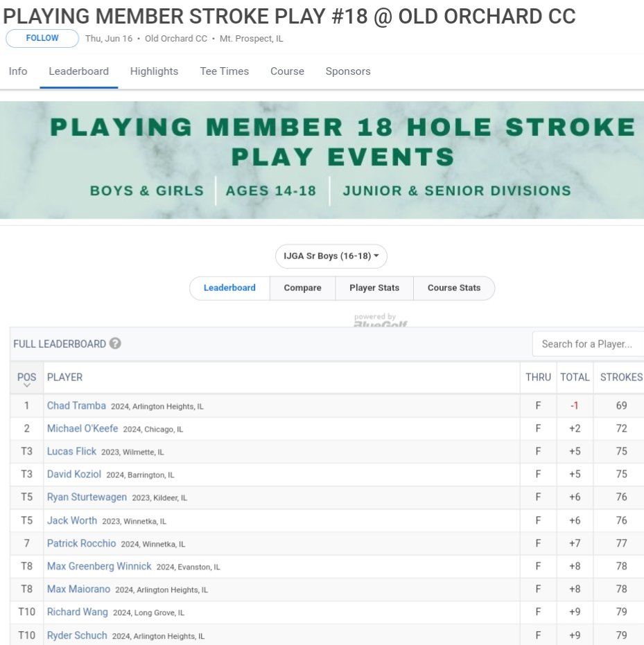Viewport: 644px width, 645px height.
Task: Go to the Sponsors page
Action: tap(348, 71)
